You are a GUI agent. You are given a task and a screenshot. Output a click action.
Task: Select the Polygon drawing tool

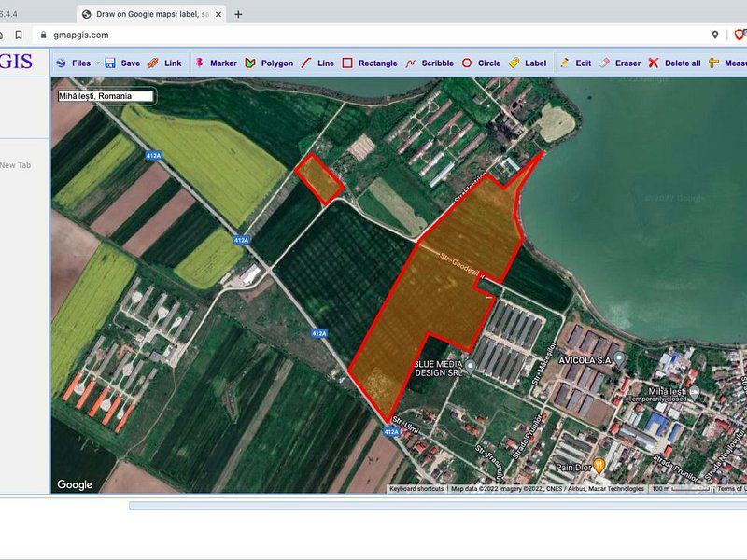(269, 63)
